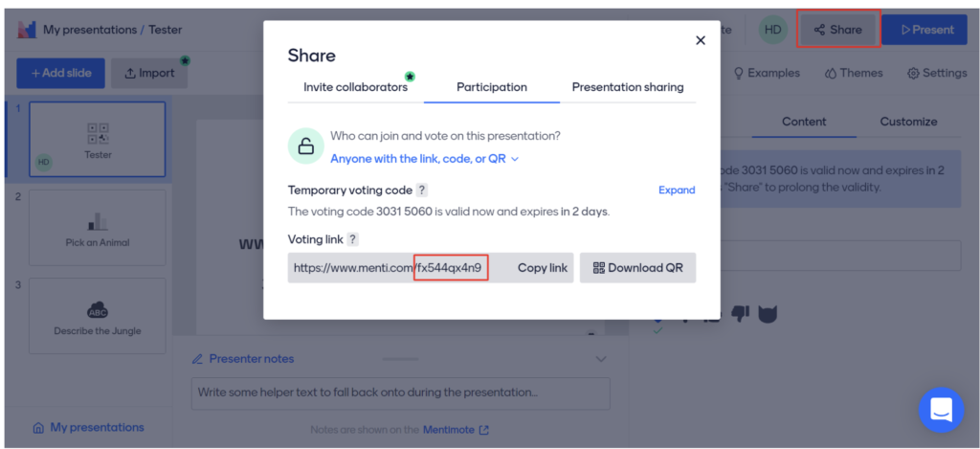Switch to Presentation sharing tab
This screenshot has height=449, width=980.
pos(628,87)
